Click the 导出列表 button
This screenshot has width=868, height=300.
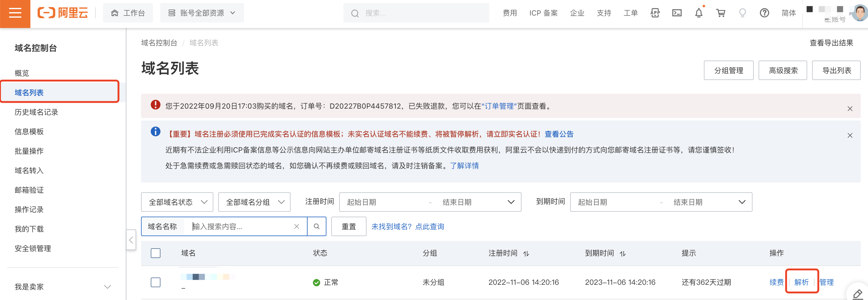(x=836, y=71)
